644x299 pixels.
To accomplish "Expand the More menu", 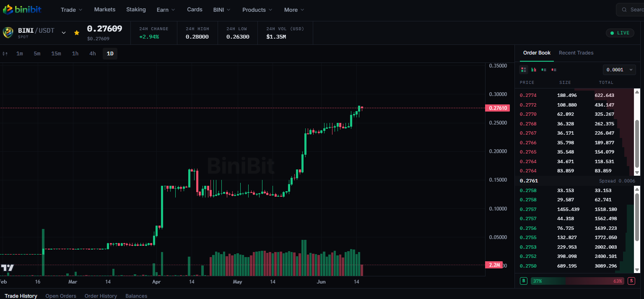I will click(x=294, y=10).
